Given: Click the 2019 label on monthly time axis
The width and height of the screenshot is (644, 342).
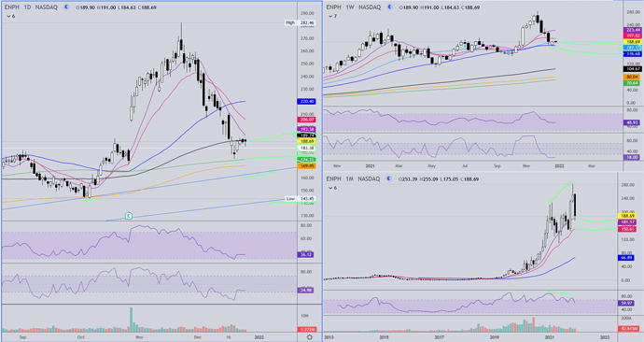Looking at the screenshot, I should point(495,337).
